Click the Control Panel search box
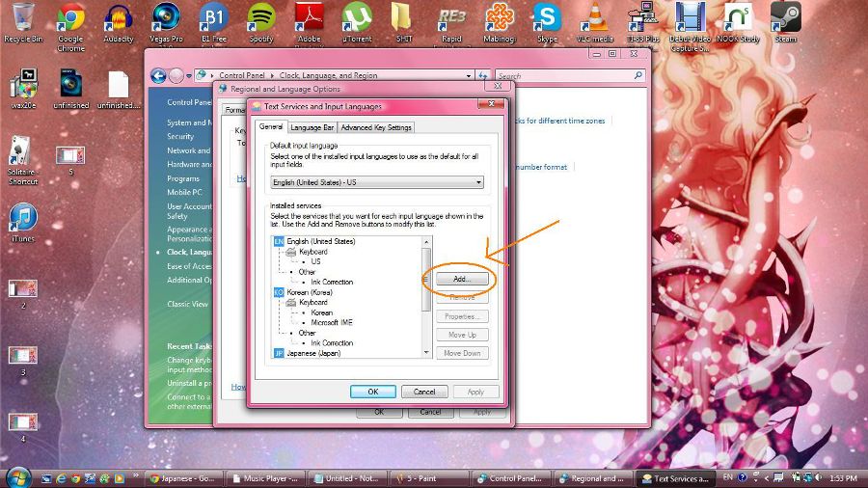Viewport: 868px width, 488px height. click(x=567, y=75)
